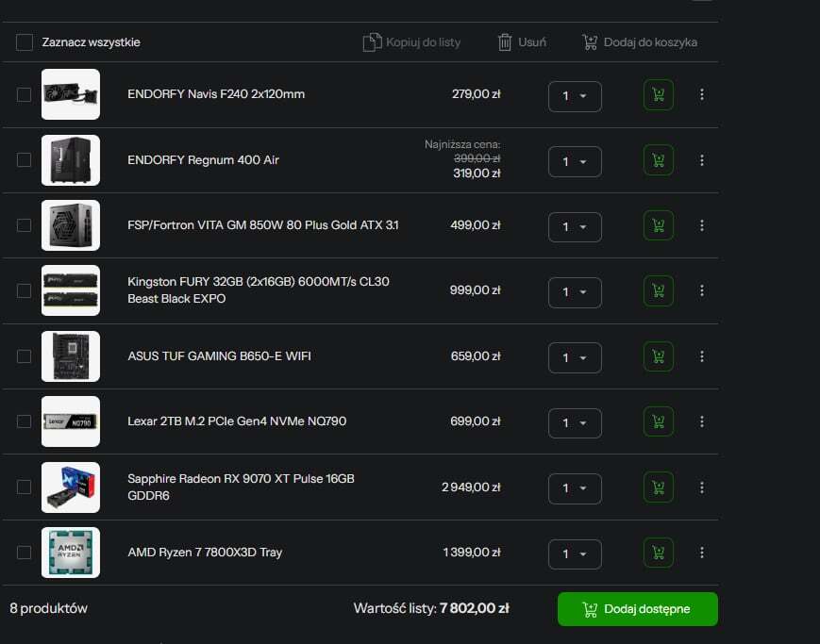Screen dimensions: 820x644
Task: Open the ASUS TUF GAMING B650-E WIFI product link
Action: coord(219,356)
